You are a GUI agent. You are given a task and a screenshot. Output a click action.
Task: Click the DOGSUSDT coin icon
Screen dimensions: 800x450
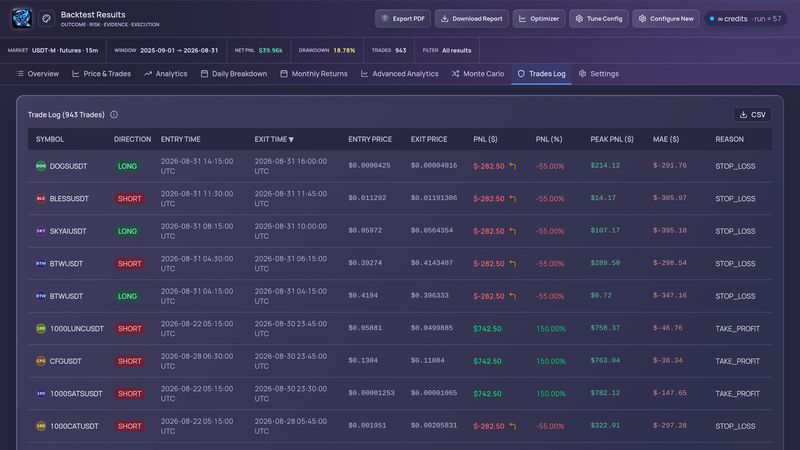(41, 166)
